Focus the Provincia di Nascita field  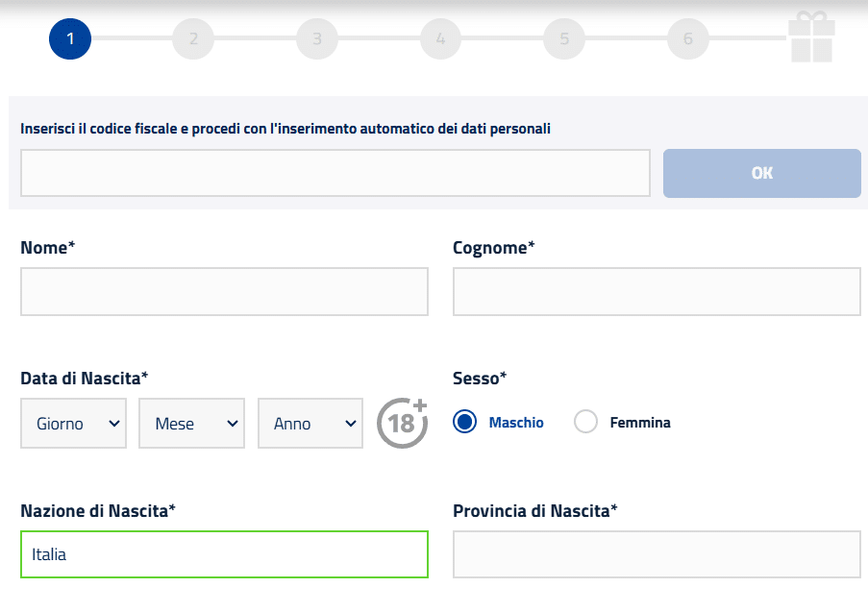pos(657,554)
